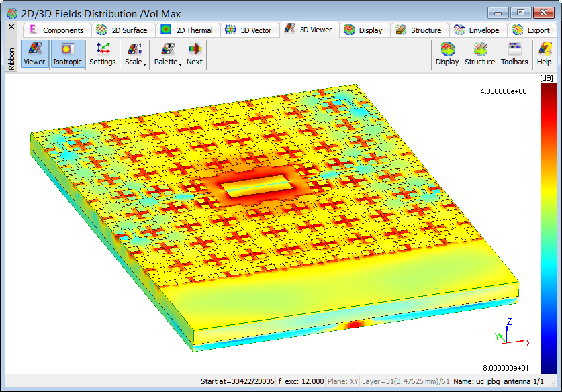Switch to the 2D Surface tab

(x=122, y=30)
